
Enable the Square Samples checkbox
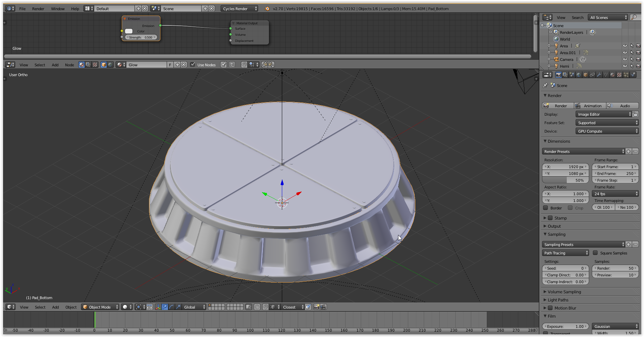pyautogui.click(x=595, y=253)
